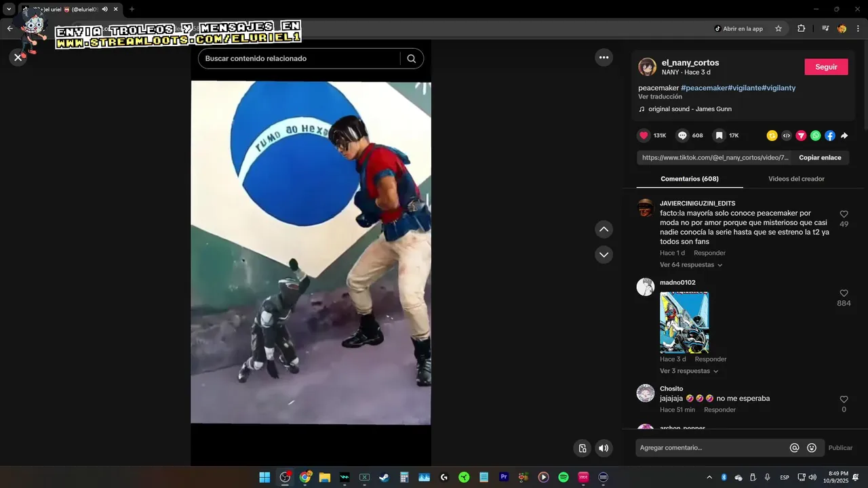Image resolution: width=868 pixels, height=488 pixels.
Task: Open Premiere Pro from the taskbar
Action: pyautogui.click(x=504, y=477)
